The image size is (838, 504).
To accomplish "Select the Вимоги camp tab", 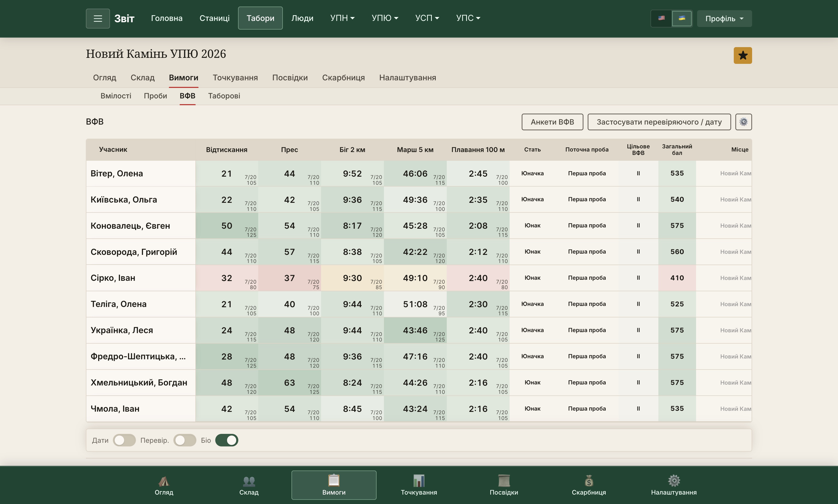I will 184,77.
